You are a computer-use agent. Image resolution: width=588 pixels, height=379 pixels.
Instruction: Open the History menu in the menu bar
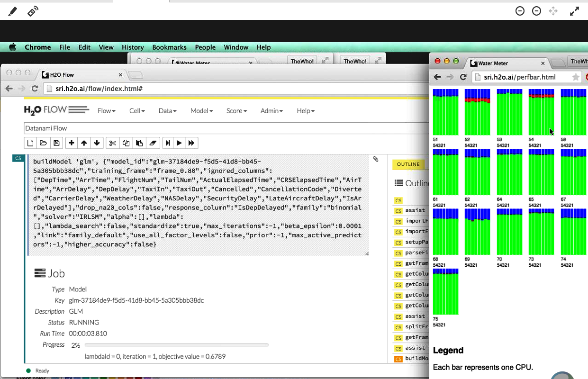pyautogui.click(x=133, y=47)
